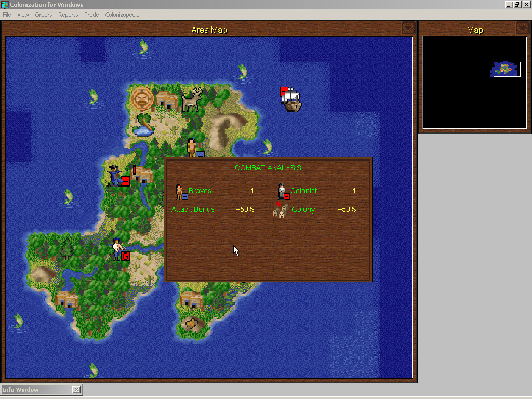Select the colonist unit marked G
This screenshot has width=532, height=399.
point(121,249)
